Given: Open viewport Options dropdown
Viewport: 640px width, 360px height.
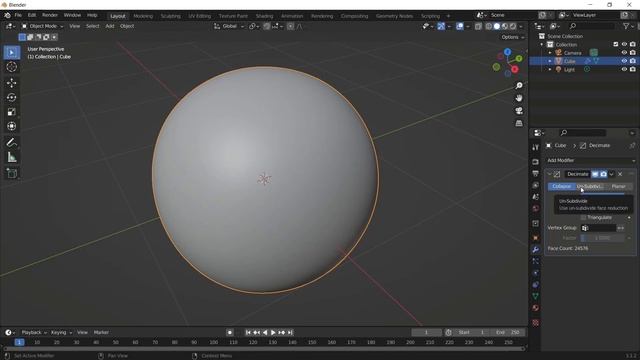Looking at the screenshot, I should click(x=513, y=37).
